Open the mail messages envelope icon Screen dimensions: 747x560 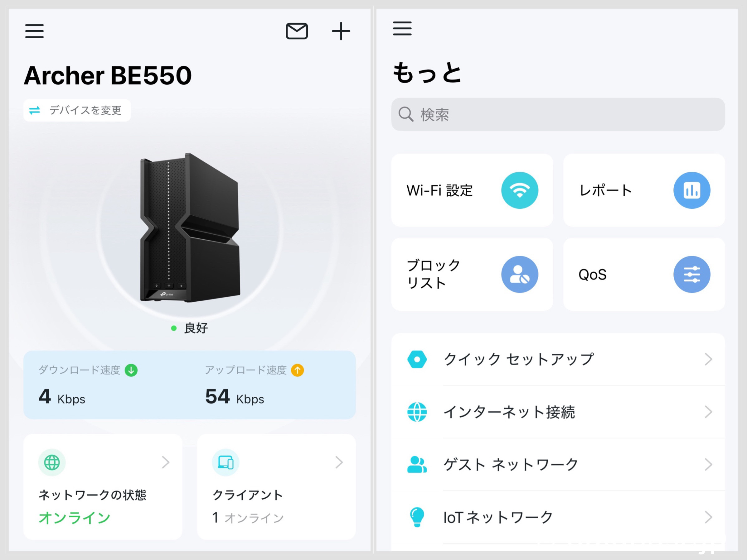pos(297,31)
